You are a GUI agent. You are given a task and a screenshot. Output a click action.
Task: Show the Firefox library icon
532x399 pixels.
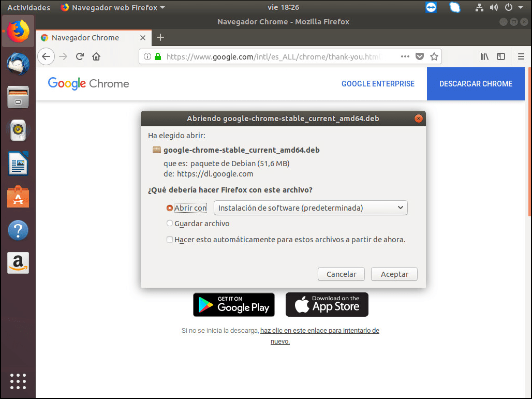(484, 57)
